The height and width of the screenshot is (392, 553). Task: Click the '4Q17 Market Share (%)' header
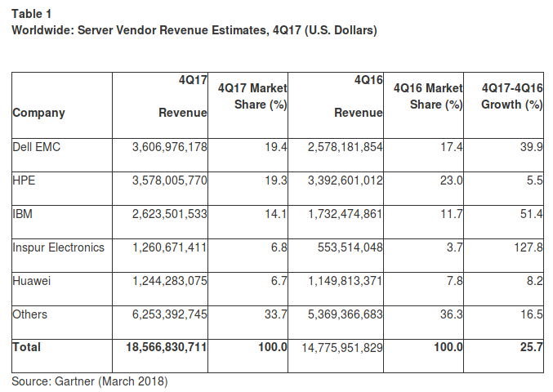pyautogui.click(x=252, y=96)
